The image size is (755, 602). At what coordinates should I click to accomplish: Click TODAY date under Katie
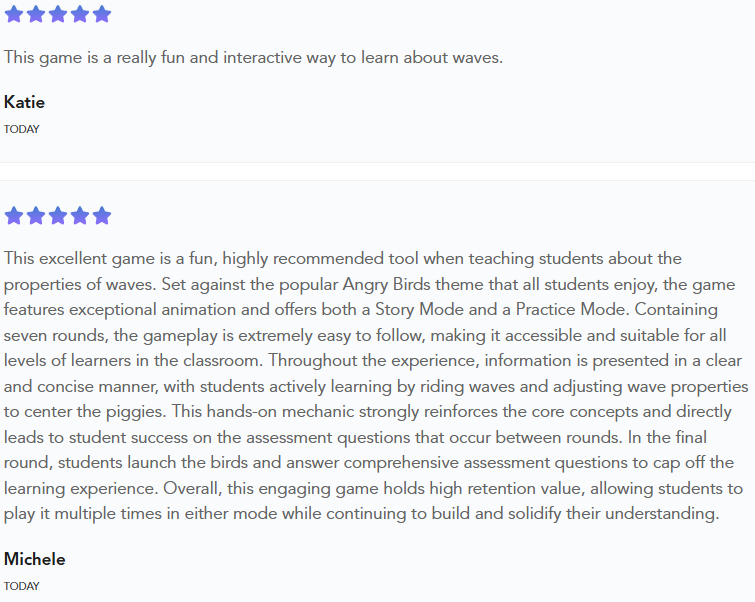[22, 129]
